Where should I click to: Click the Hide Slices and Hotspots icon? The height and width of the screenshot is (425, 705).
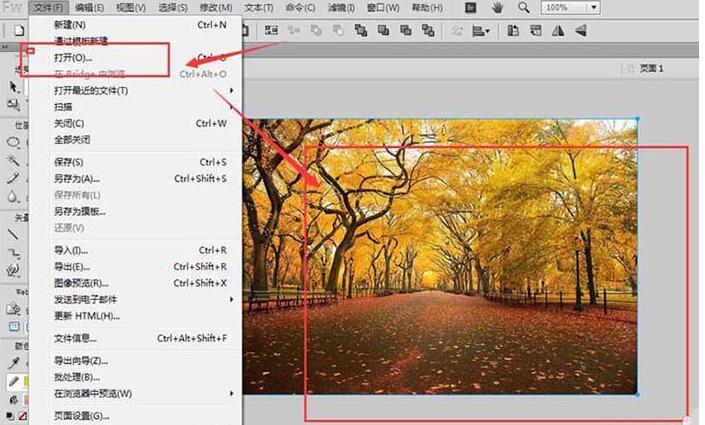[14, 326]
